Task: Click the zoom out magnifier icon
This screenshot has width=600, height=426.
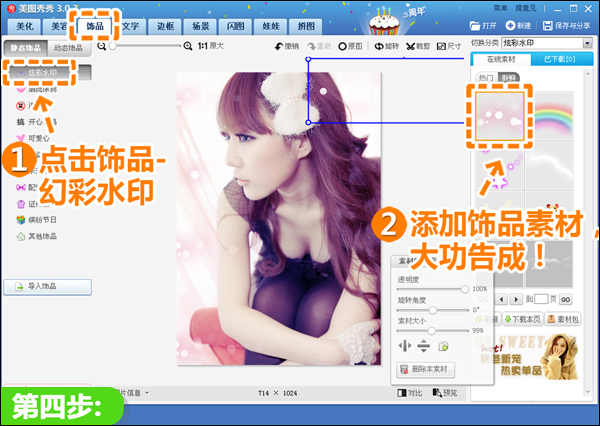Action: 101,46
